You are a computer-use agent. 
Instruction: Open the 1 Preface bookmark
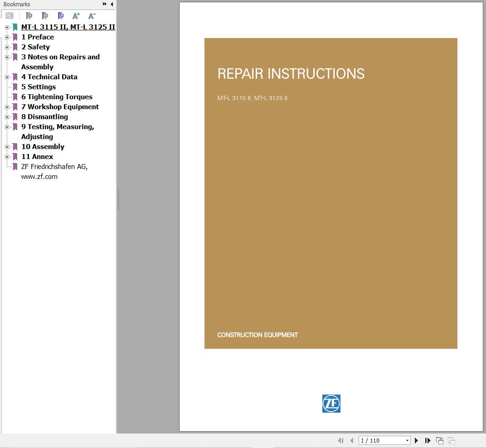(38, 37)
